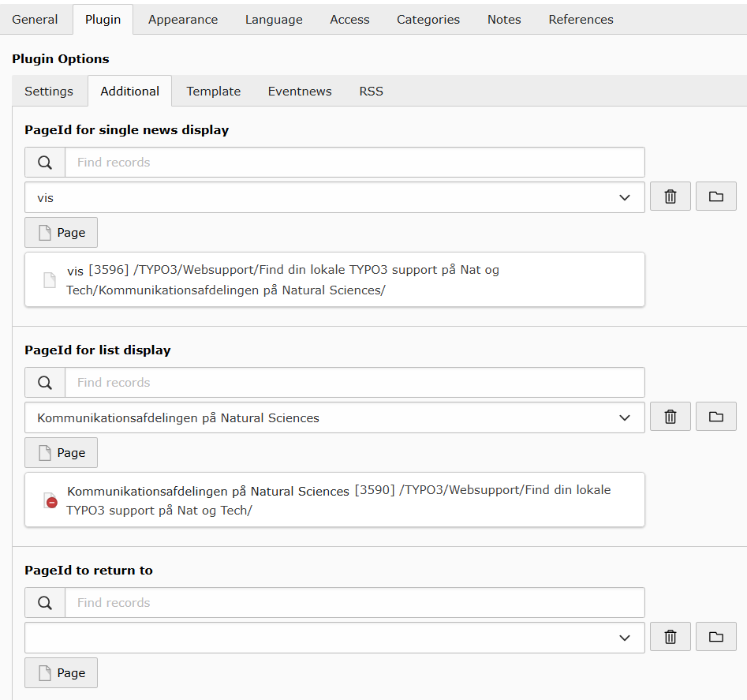Delete selected list display page record
The image size is (747, 700).
[670, 417]
